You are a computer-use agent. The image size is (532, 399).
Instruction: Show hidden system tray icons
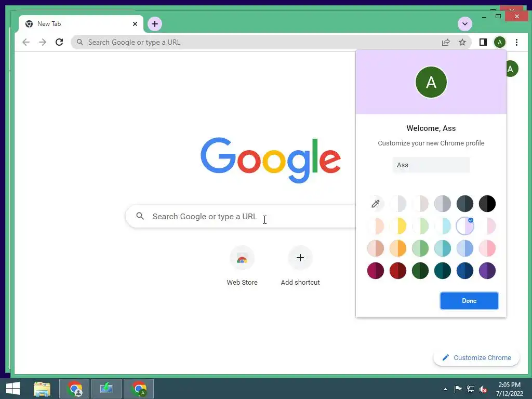(x=445, y=389)
